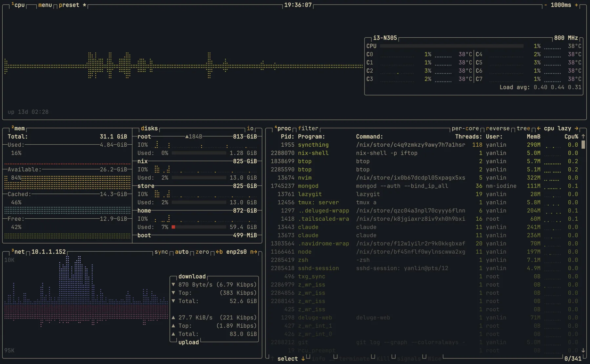
Task: Click the process list scrollbar handle
Action: 583,145
